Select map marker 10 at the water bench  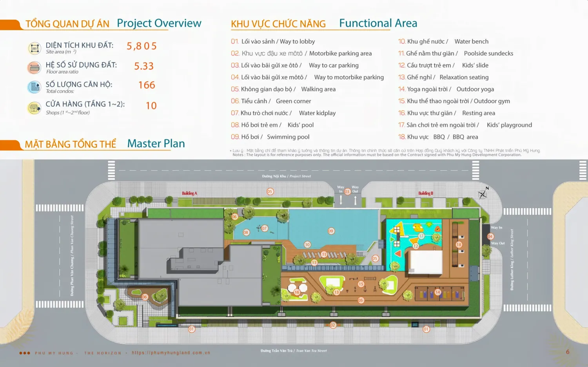[307, 244]
